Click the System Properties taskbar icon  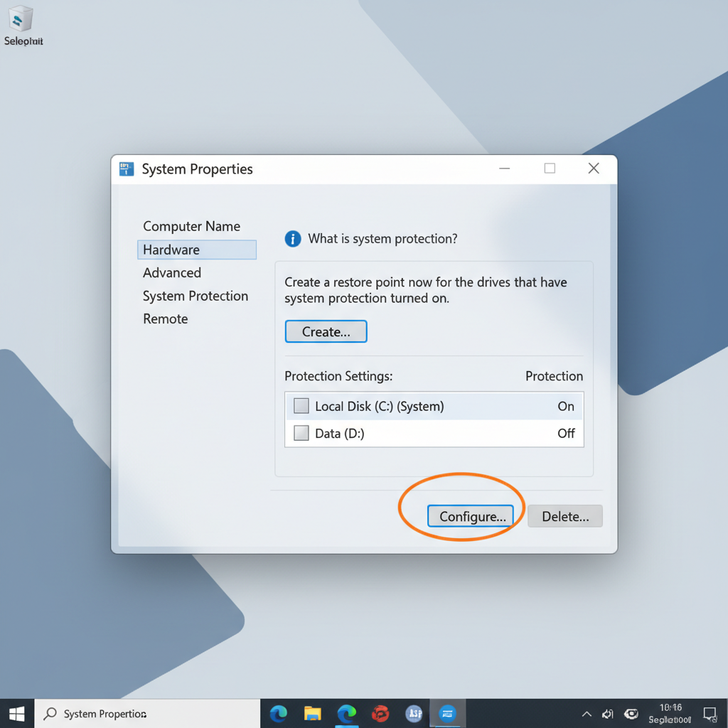448,714
